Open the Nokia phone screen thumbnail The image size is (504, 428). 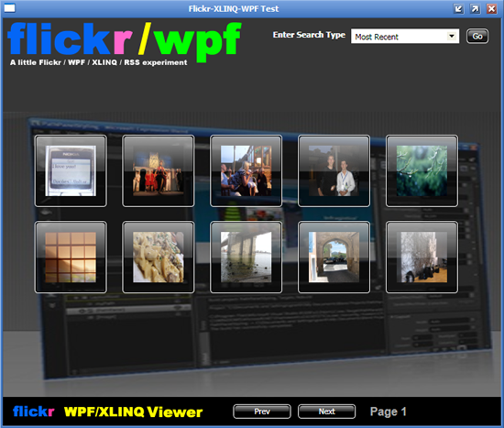pyautogui.click(x=71, y=170)
